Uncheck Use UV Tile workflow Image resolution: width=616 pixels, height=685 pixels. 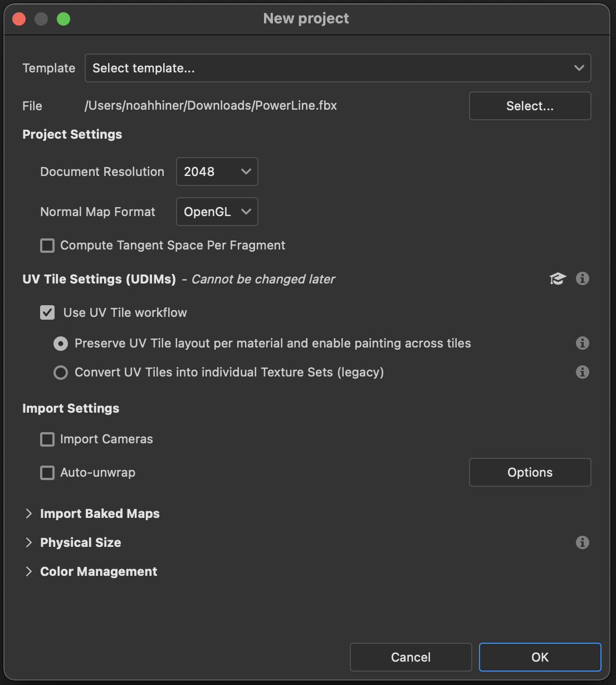pyautogui.click(x=47, y=312)
